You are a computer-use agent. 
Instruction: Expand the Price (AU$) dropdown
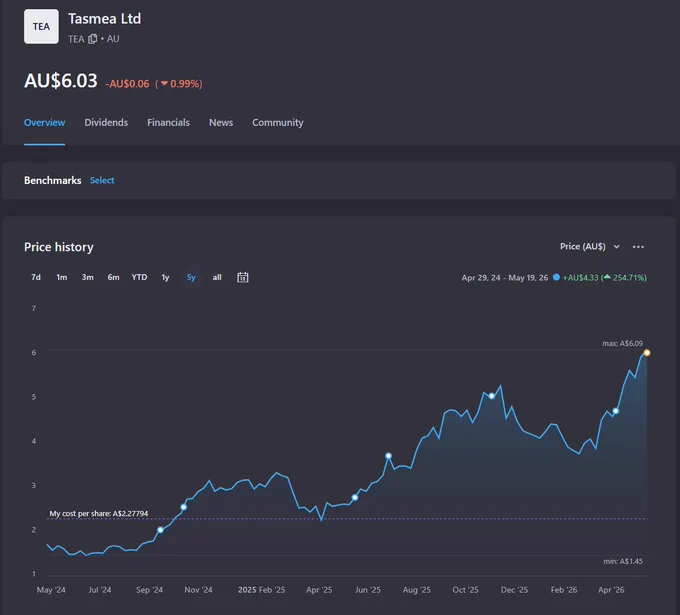tap(589, 246)
